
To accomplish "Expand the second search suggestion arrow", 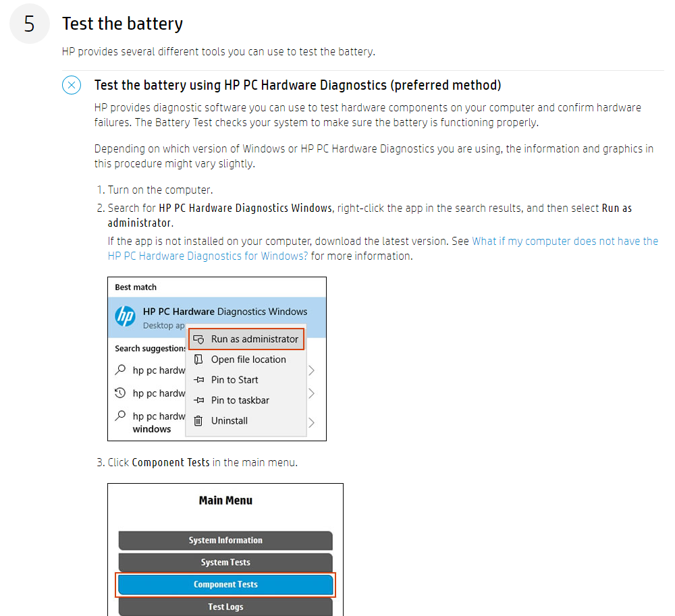I will point(313,393).
